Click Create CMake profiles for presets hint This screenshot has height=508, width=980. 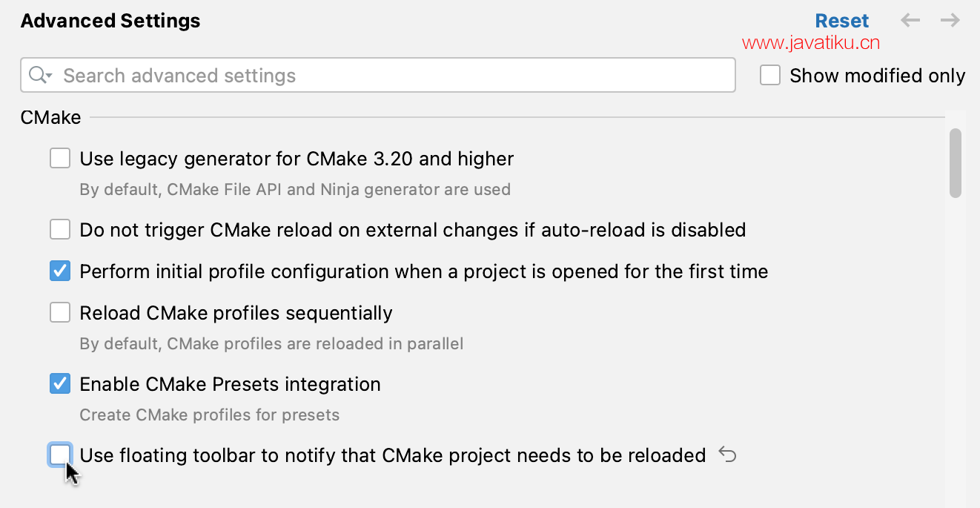[209, 415]
